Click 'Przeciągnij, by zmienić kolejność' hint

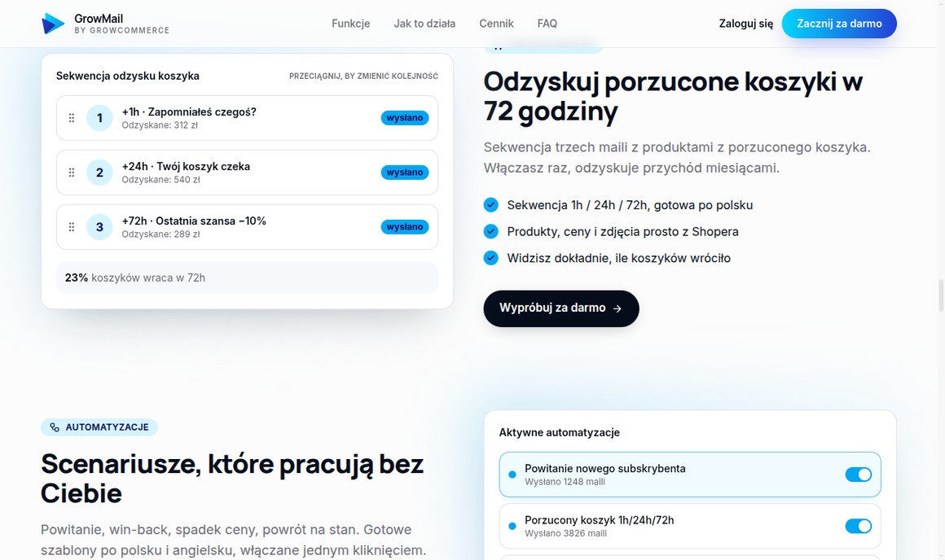coord(363,77)
